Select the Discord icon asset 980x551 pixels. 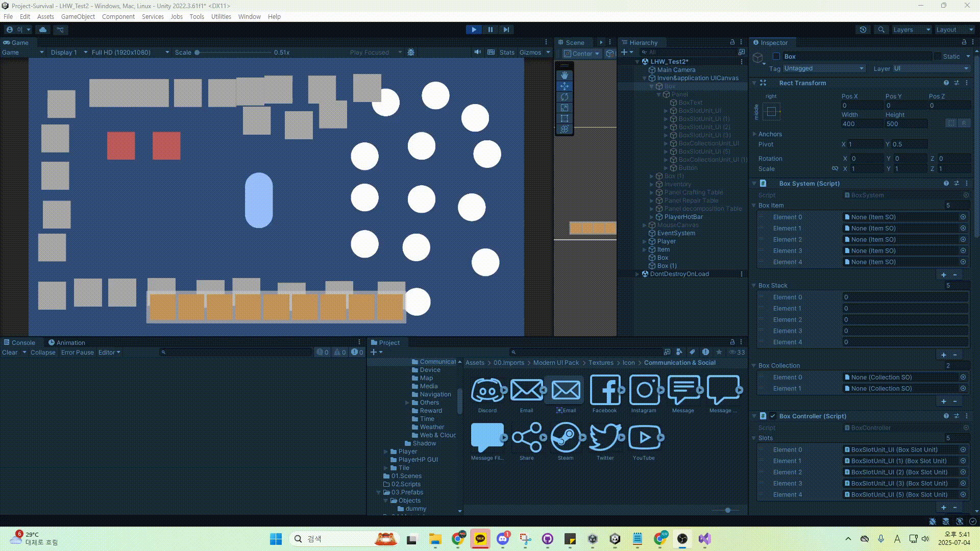click(487, 391)
